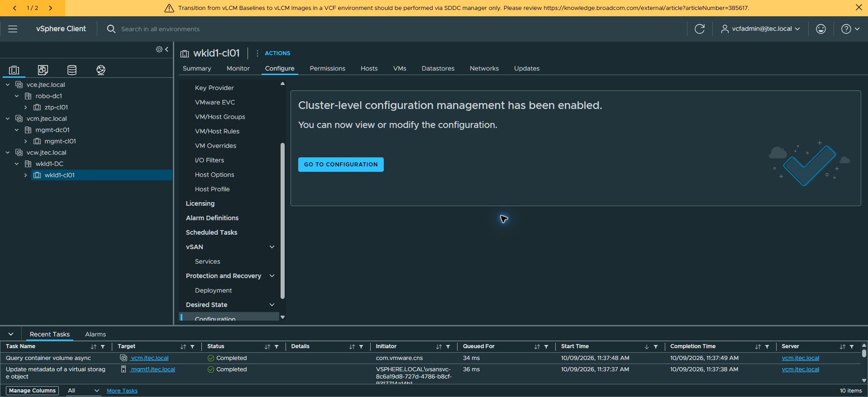Open navigator settings gear icon

pyautogui.click(x=159, y=49)
